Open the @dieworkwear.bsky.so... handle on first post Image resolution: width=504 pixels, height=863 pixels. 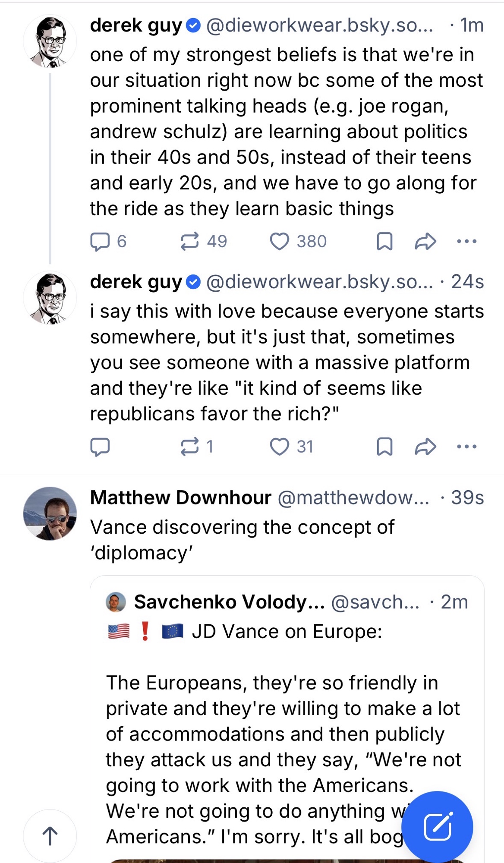(x=319, y=25)
